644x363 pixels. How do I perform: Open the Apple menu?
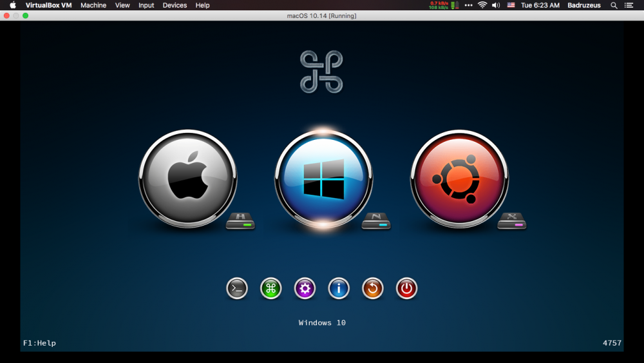click(13, 5)
